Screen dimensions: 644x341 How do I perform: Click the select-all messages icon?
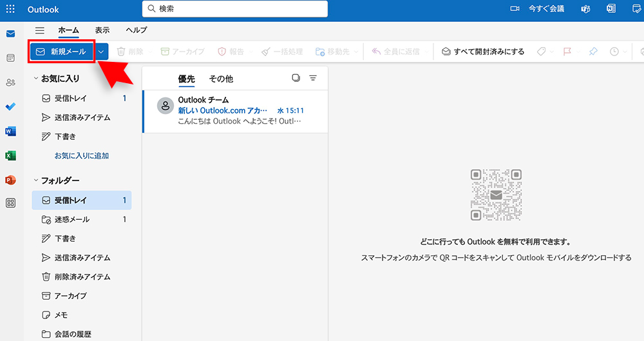pos(296,78)
